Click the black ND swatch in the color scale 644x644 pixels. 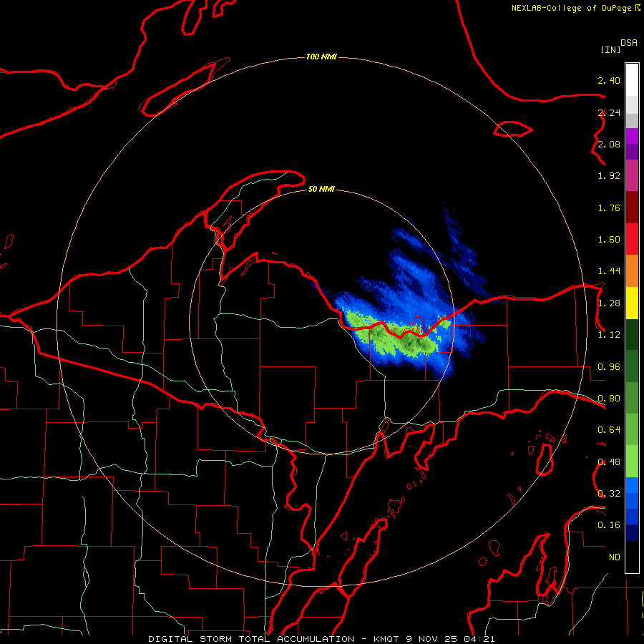click(632, 557)
